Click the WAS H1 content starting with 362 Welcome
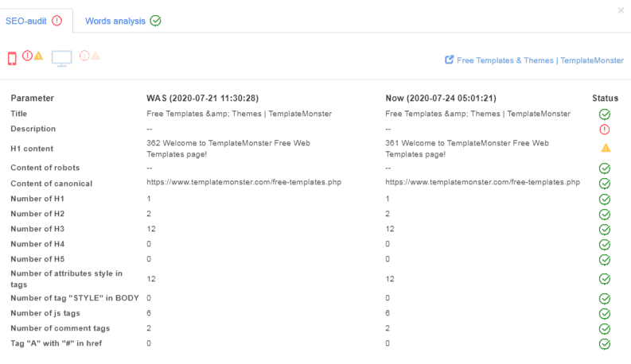This screenshot has height=364, width=631. (x=228, y=149)
